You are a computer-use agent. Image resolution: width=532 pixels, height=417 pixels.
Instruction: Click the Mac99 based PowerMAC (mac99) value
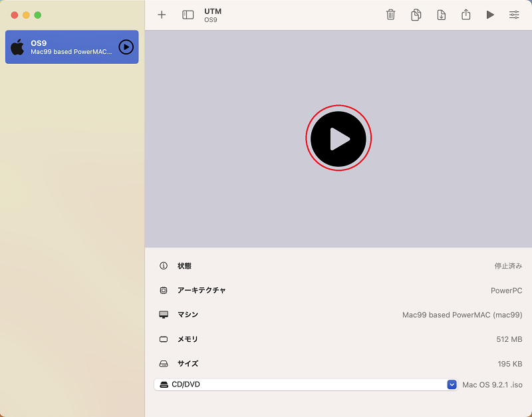coord(462,315)
